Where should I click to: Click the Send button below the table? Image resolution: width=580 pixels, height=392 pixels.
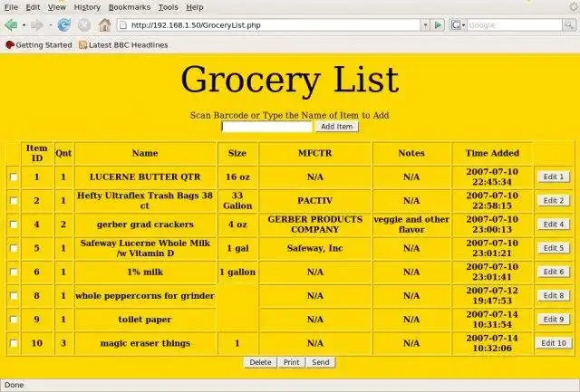[320, 362]
